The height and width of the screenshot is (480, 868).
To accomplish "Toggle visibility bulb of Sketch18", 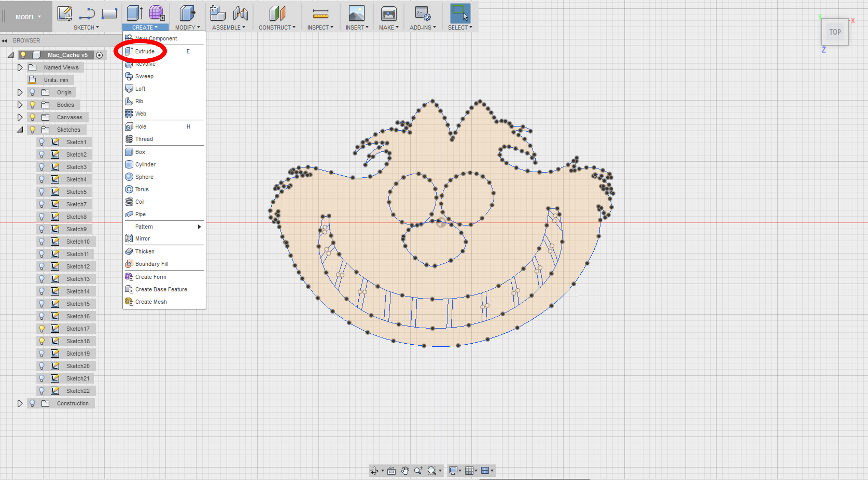I will (x=41, y=341).
